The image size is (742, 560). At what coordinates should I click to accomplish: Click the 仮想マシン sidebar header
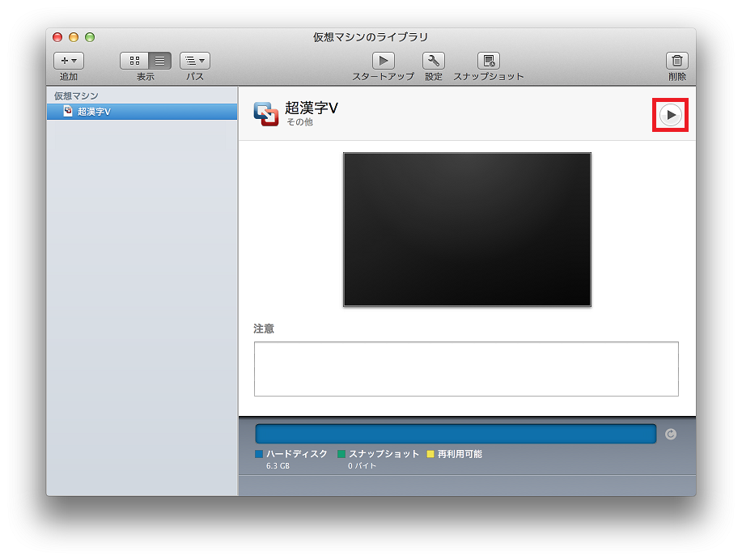tap(76, 96)
